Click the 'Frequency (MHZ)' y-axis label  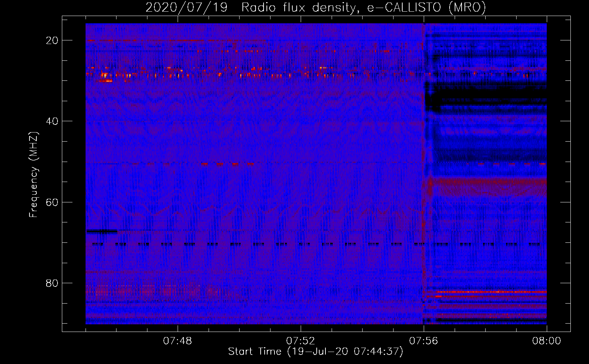33,175
